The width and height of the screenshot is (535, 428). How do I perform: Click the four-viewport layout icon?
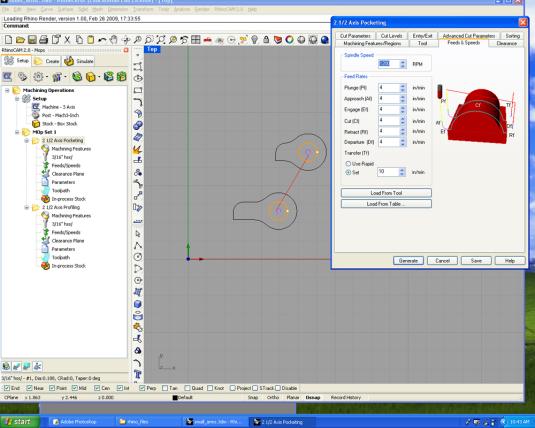[196, 40]
